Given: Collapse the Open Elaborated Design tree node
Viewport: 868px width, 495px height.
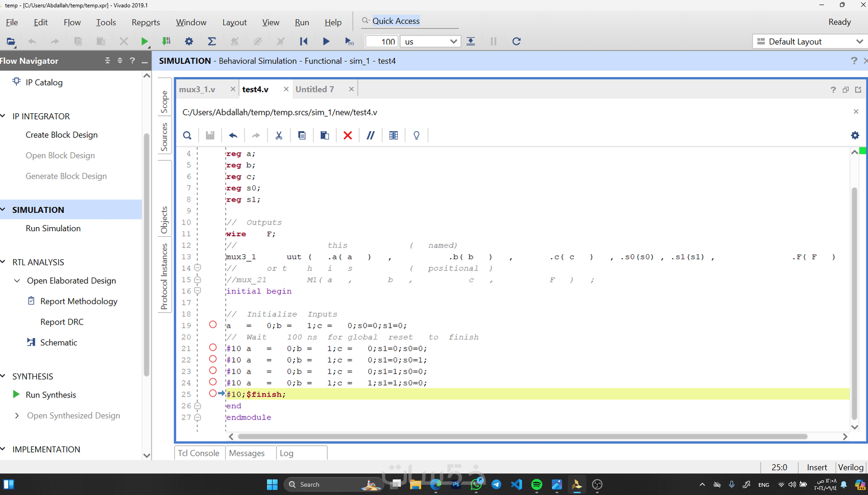Looking at the screenshot, I should pos(17,281).
